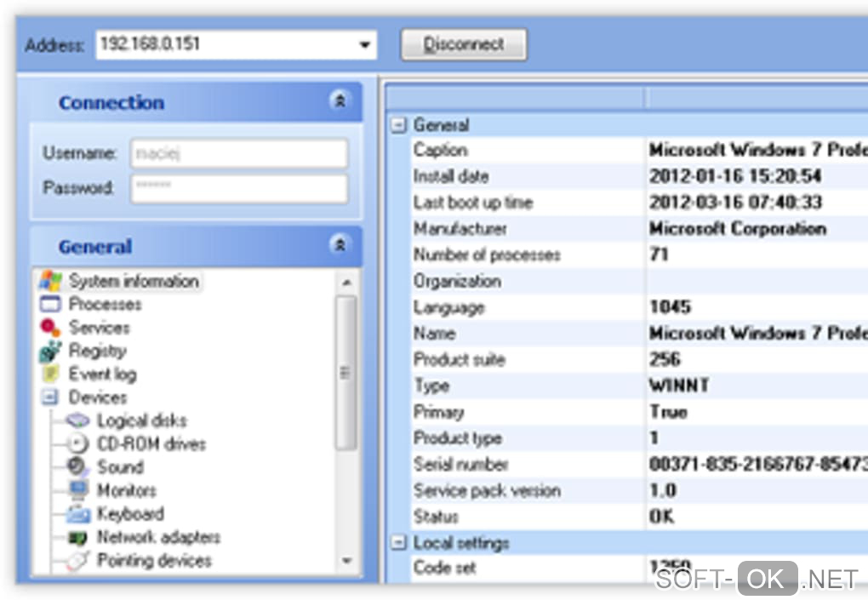Select Services in the tree
Image resolution: width=868 pixels, height=600 pixels.
pos(99,328)
